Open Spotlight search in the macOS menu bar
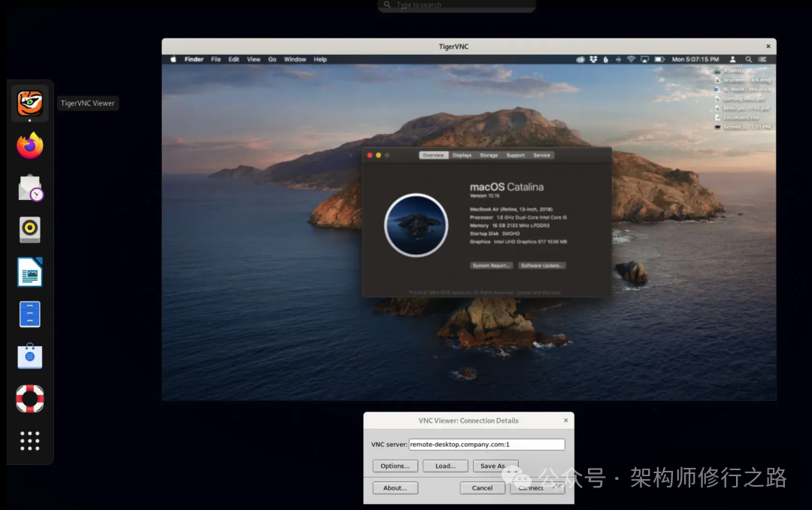This screenshot has height=510, width=812. point(748,59)
